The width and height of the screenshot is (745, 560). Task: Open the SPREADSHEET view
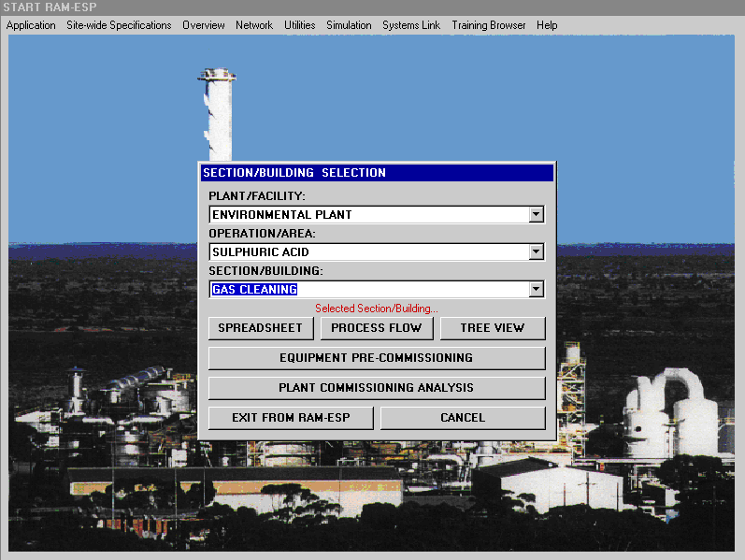pos(261,328)
